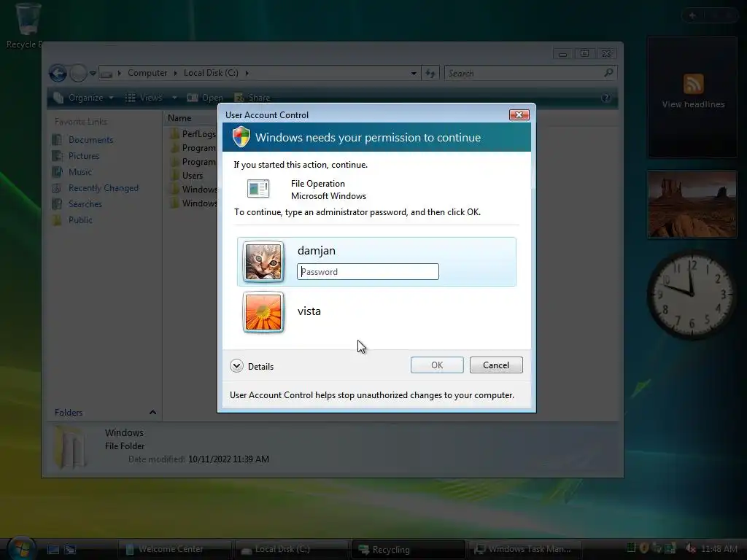Expand the Folders pane chevron
The image size is (747, 560).
point(152,413)
